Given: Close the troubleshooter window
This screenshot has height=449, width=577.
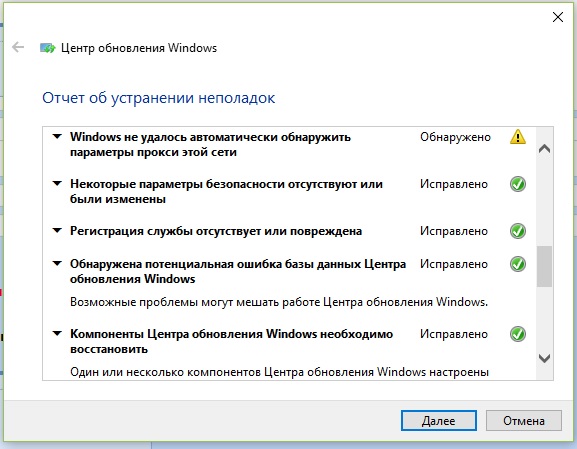Looking at the screenshot, I should 558,17.
